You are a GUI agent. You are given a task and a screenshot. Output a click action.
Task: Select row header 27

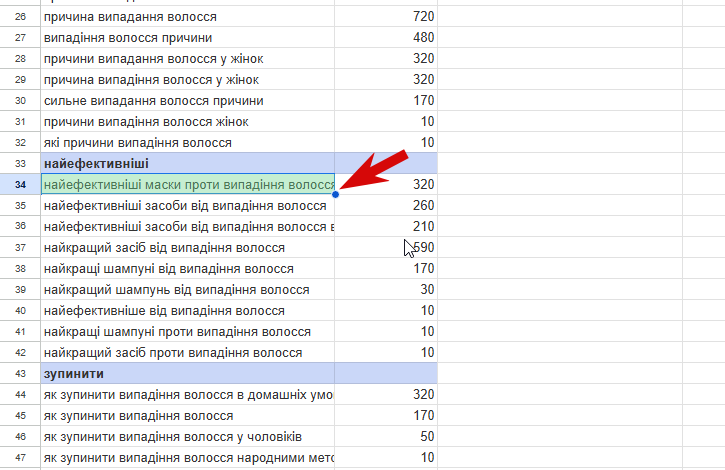coord(20,37)
